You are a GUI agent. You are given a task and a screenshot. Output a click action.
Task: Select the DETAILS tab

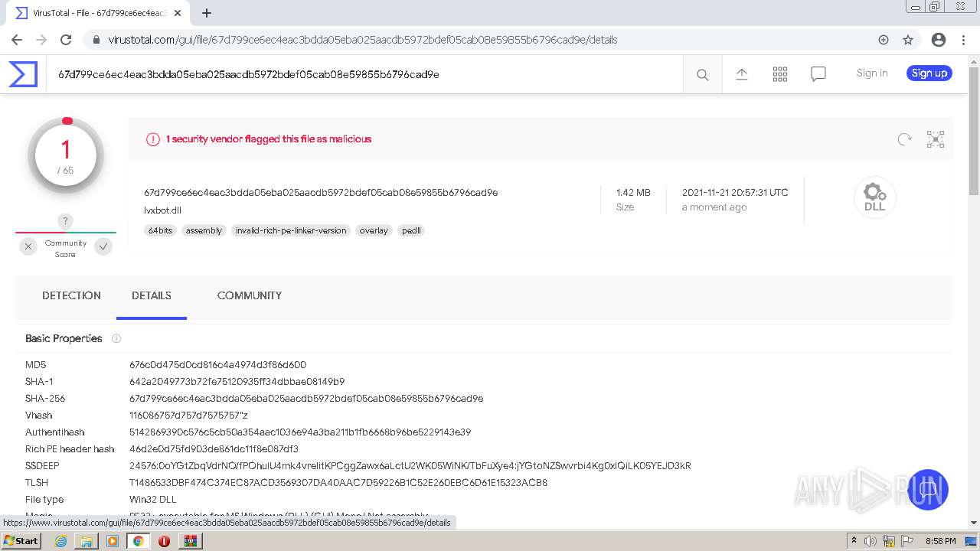click(152, 295)
